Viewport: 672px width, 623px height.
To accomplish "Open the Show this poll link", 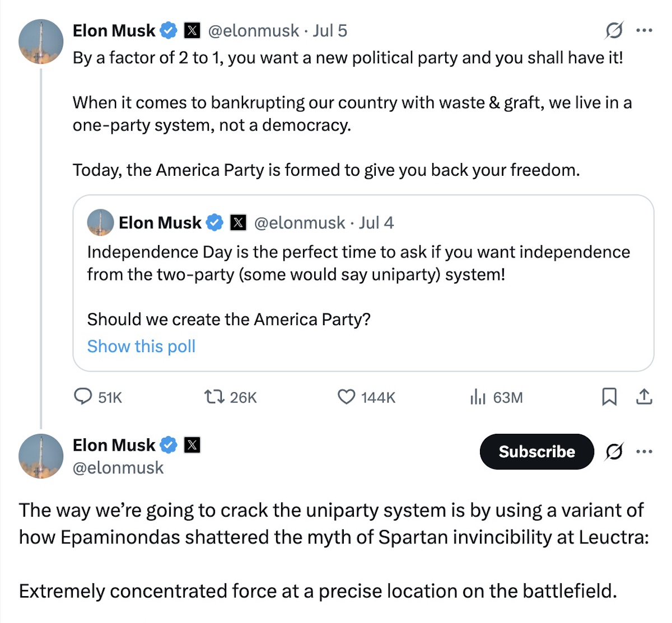I will click(x=141, y=346).
